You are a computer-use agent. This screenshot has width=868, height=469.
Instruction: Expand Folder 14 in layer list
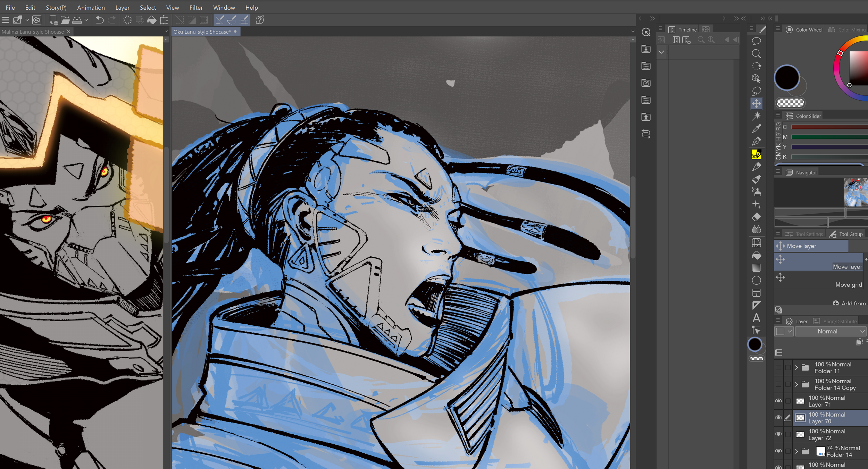[x=796, y=451]
